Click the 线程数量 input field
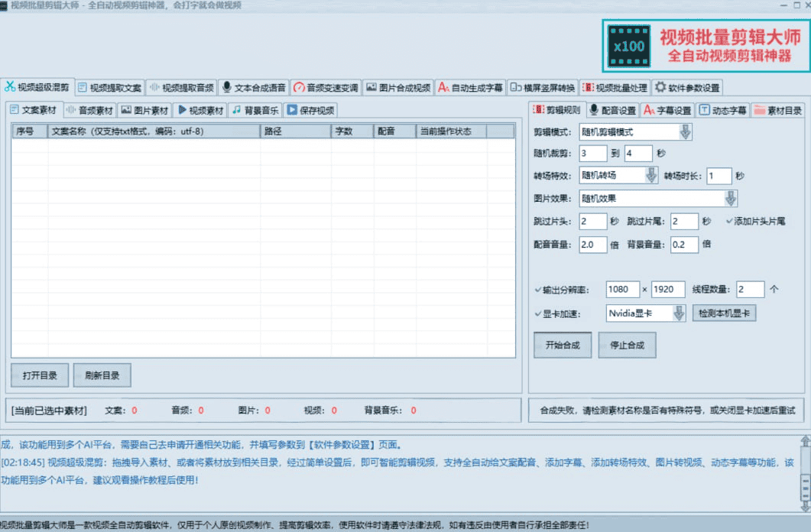Image resolution: width=811 pixels, height=532 pixels. [749, 289]
